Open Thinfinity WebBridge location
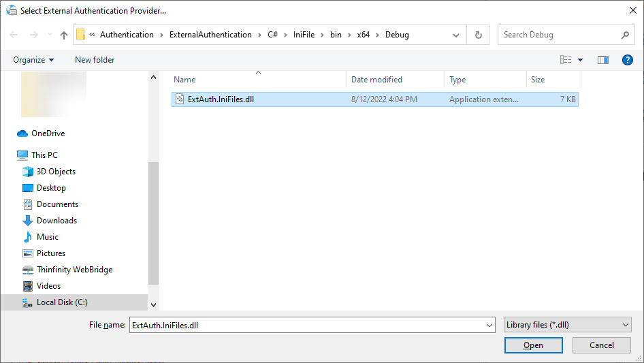 pos(74,270)
